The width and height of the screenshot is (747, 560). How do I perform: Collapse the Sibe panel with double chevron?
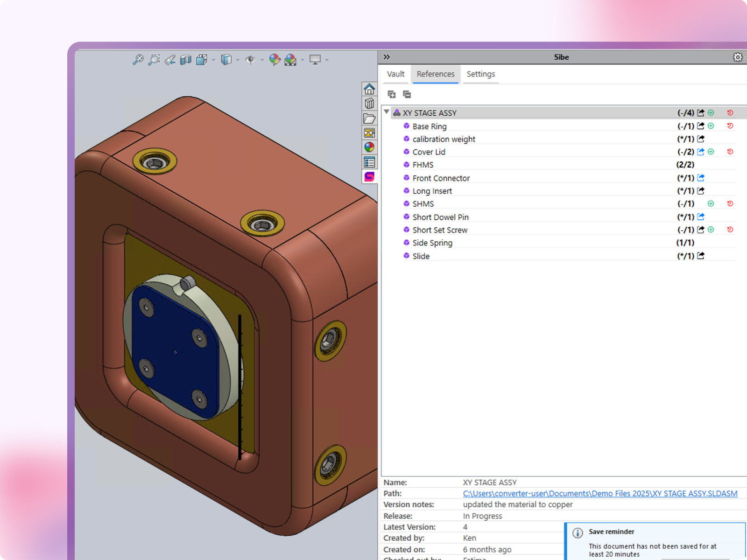pos(387,57)
